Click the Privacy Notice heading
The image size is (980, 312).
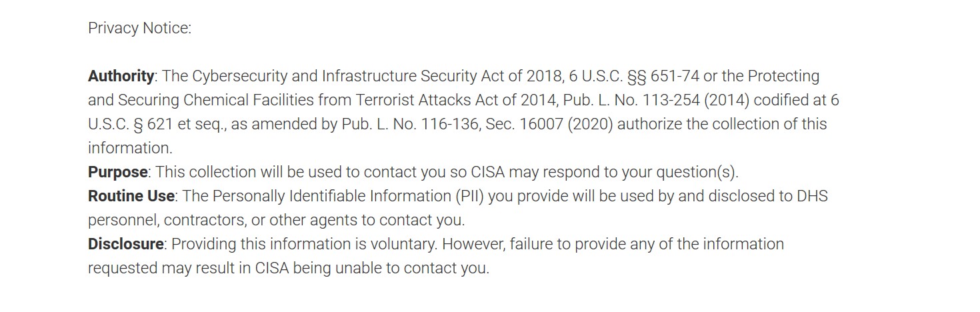pyautogui.click(x=139, y=29)
